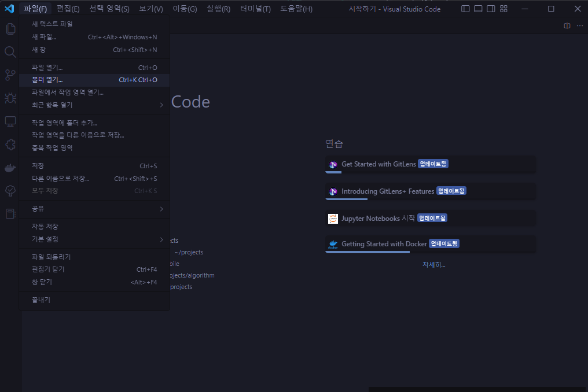The height and width of the screenshot is (392, 588).
Task: Expand the 공유 submenu
Action: 94,209
